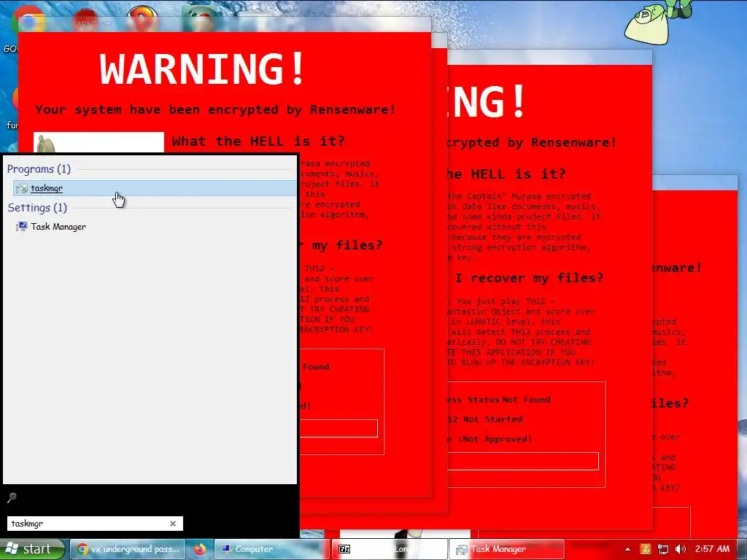Click the Task Manager icon on its taskbar button
Screen dimensions: 747x560
click(461, 550)
